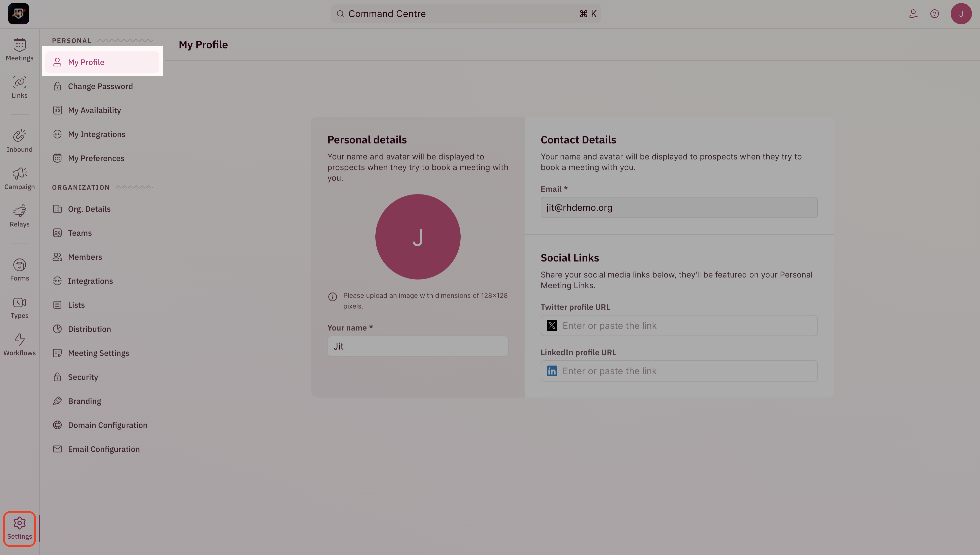
Task: Open the Meetings section in left rail
Action: pyautogui.click(x=19, y=50)
